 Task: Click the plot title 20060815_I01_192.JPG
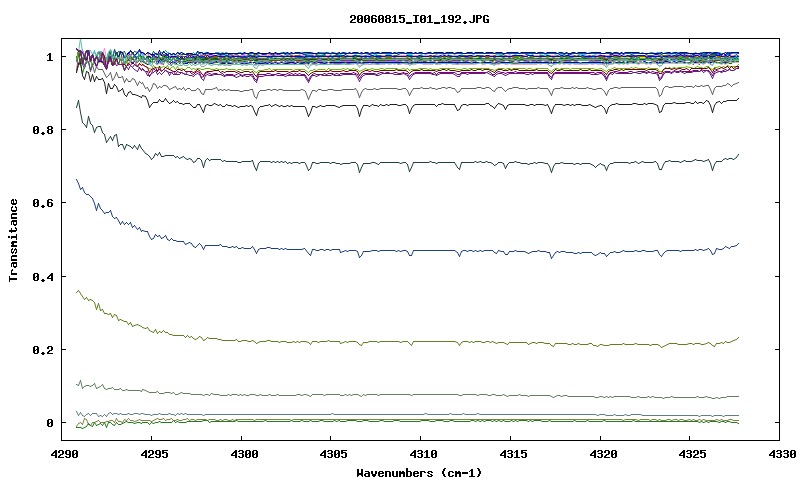click(x=419, y=19)
